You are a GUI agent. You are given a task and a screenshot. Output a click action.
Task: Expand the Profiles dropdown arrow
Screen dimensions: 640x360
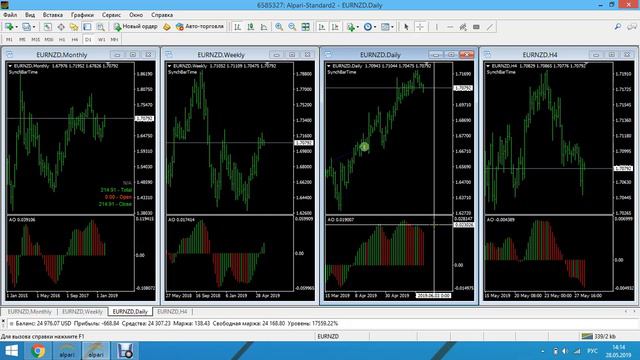pos(34,27)
